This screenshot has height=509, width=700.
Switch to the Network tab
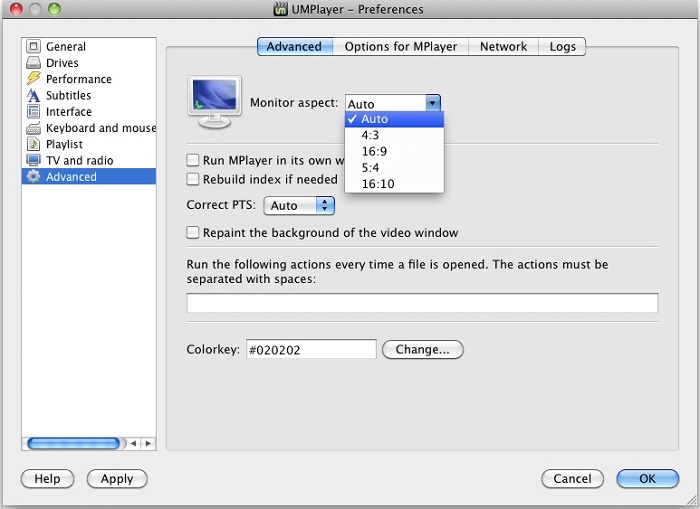point(503,46)
